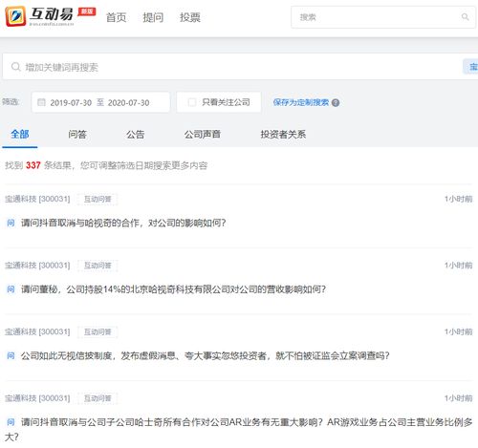This screenshot has width=478, height=448.
Task: Click the 保存为定制搜索 link
Action: (301, 102)
